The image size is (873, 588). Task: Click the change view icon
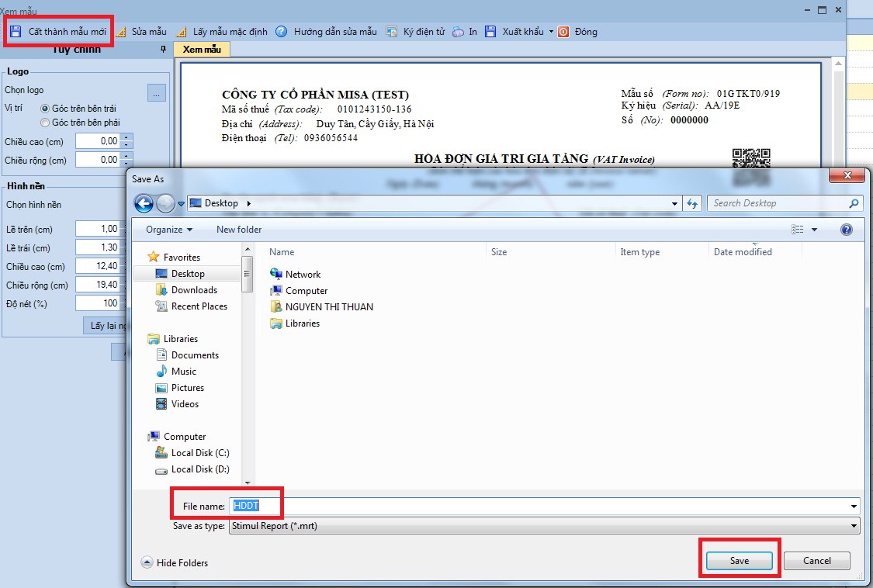797,230
